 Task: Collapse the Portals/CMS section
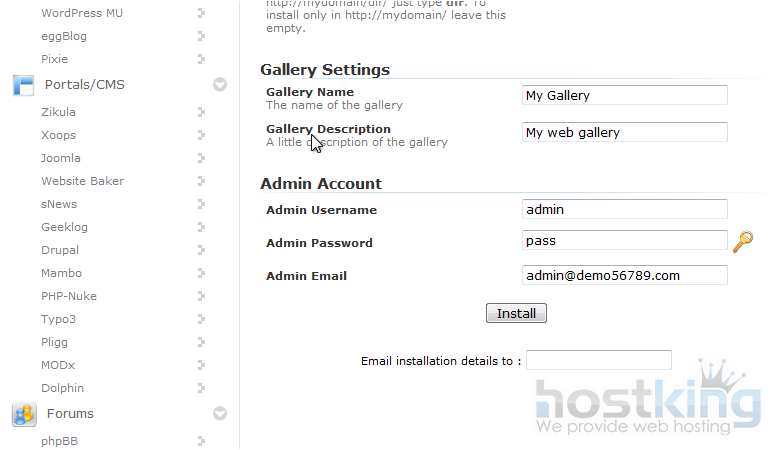(x=220, y=85)
